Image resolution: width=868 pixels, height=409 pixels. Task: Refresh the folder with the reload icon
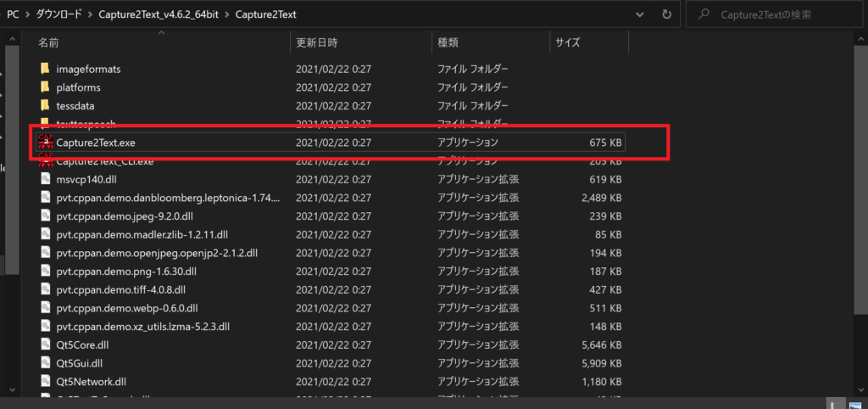[667, 14]
